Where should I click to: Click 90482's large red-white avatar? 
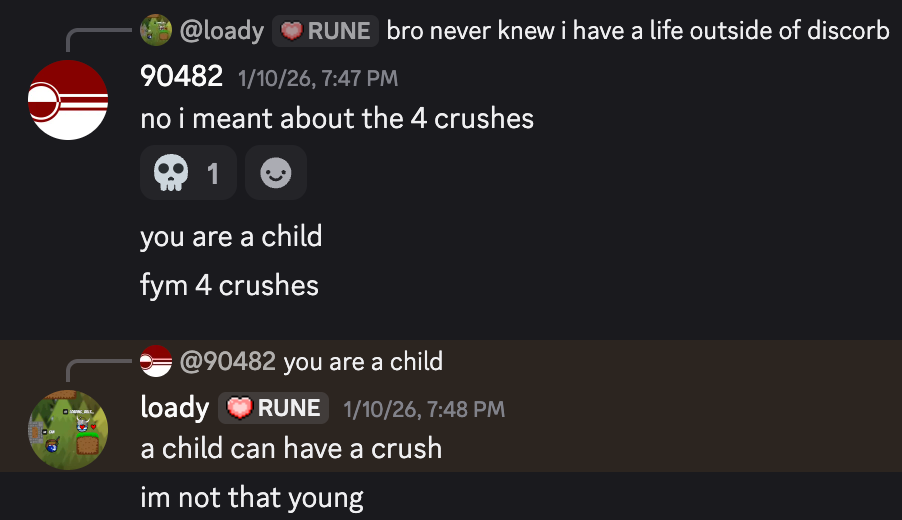point(68,100)
